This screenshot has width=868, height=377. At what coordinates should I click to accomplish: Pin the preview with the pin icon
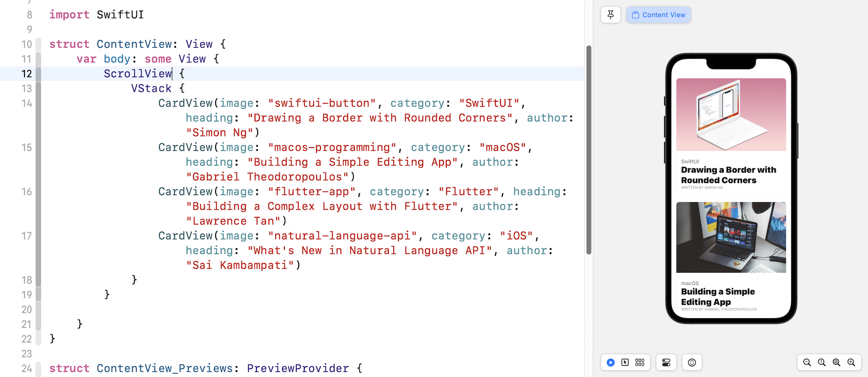click(x=611, y=15)
